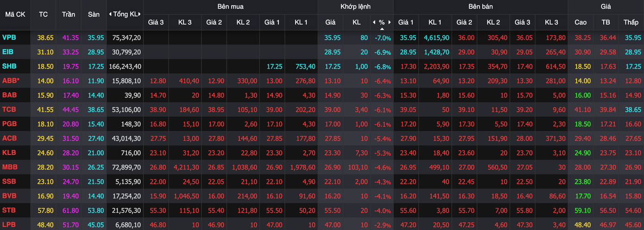Open VPB stock symbol

[8, 38]
